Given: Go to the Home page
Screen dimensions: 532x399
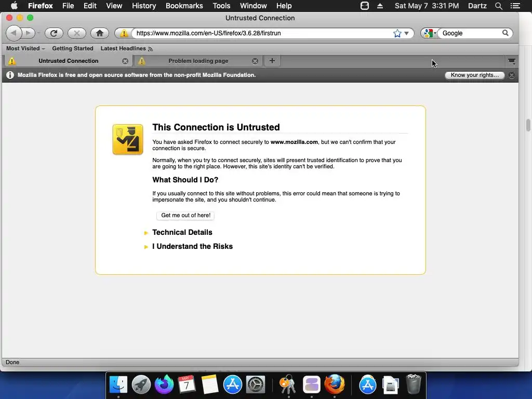Looking at the screenshot, I should 99,33.
